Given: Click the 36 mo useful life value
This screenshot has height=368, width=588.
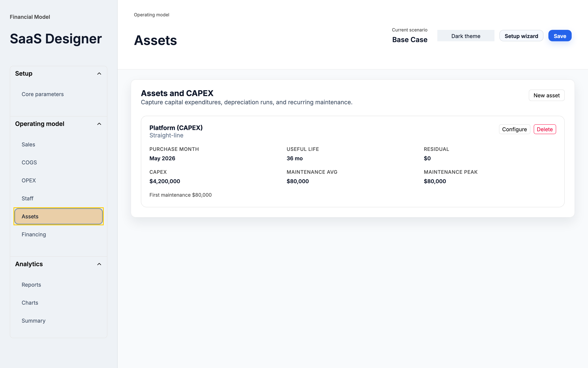Looking at the screenshot, I should [x=294, y=158].
